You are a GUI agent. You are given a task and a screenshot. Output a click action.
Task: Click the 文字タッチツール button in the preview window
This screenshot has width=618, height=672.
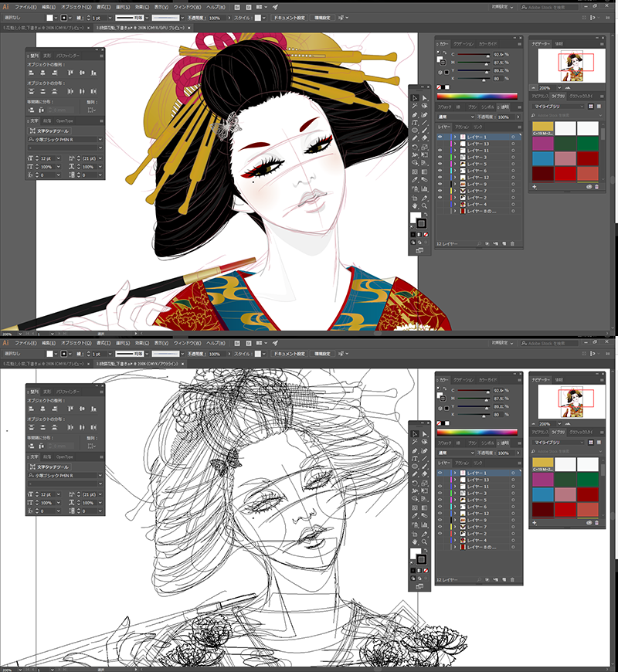coord(49,131)
